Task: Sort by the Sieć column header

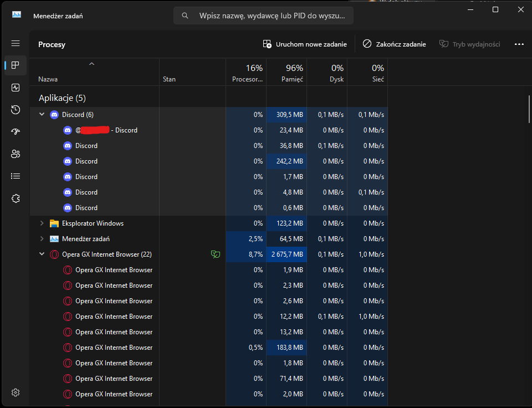Action: tap(367, 72)
